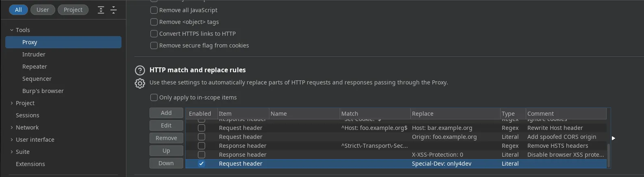644x177 pixels.
Task: Open help for HTTP match and replace rules
Action: [140, 70]
